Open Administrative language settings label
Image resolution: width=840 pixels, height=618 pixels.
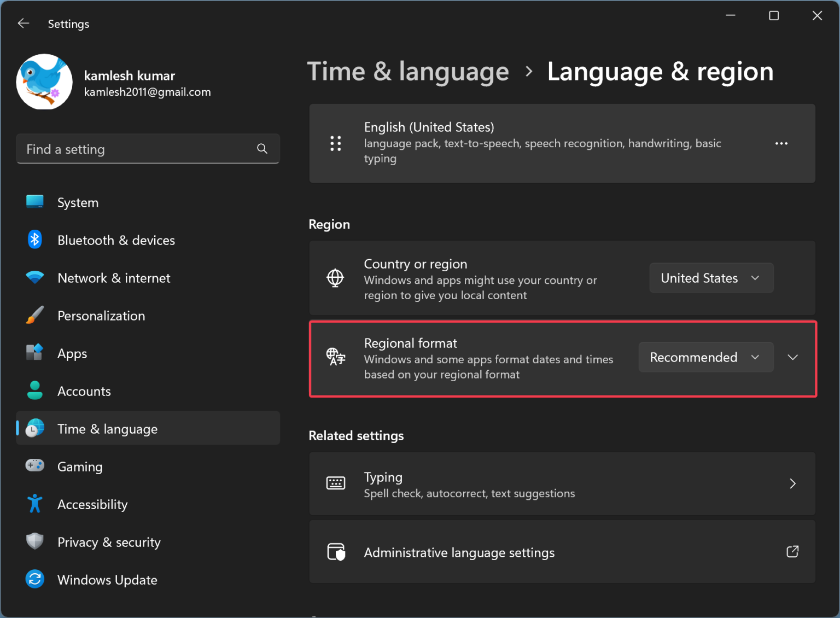pos(459,553)
